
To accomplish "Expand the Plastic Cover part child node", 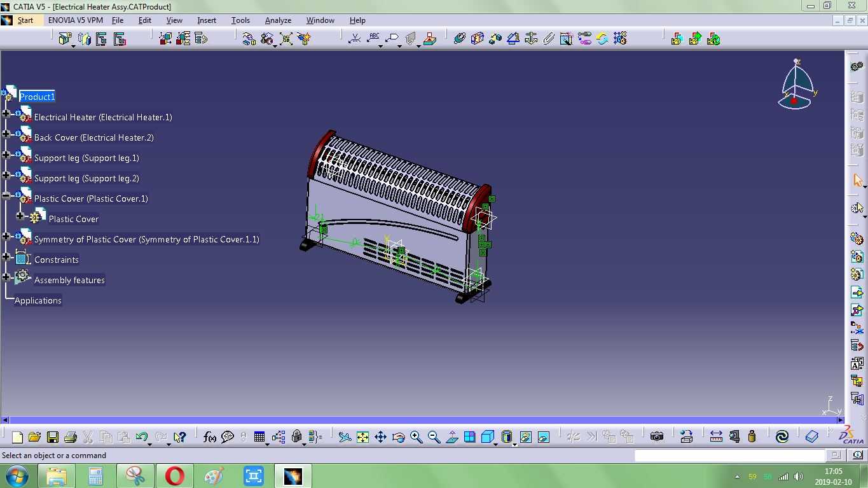I will pyautogui.click(x=20, y=216).
